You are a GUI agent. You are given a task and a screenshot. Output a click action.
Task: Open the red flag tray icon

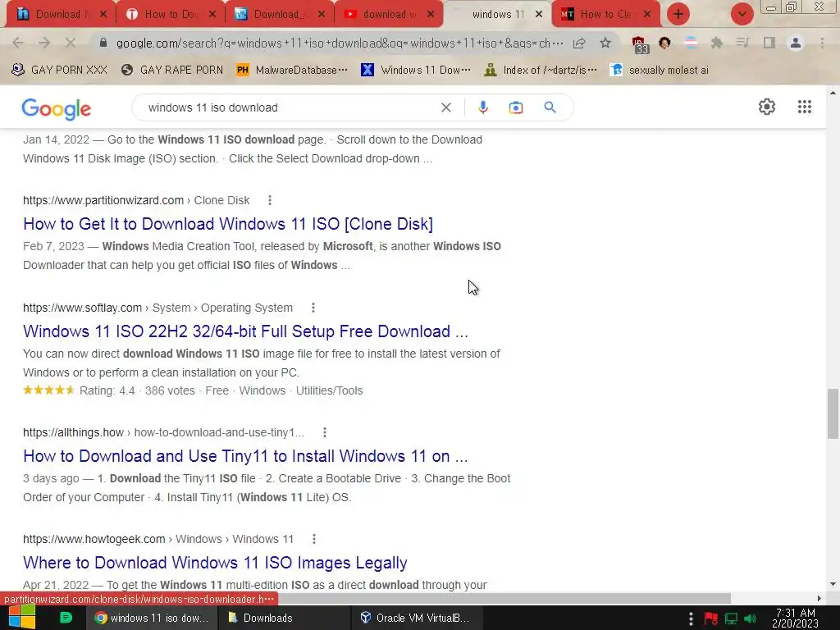tap(711, 619)
